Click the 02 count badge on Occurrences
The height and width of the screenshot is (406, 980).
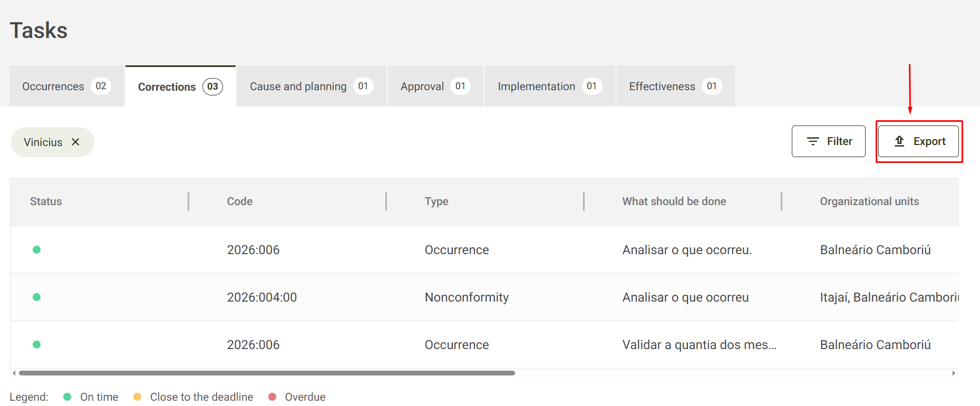tap(101, 86)
